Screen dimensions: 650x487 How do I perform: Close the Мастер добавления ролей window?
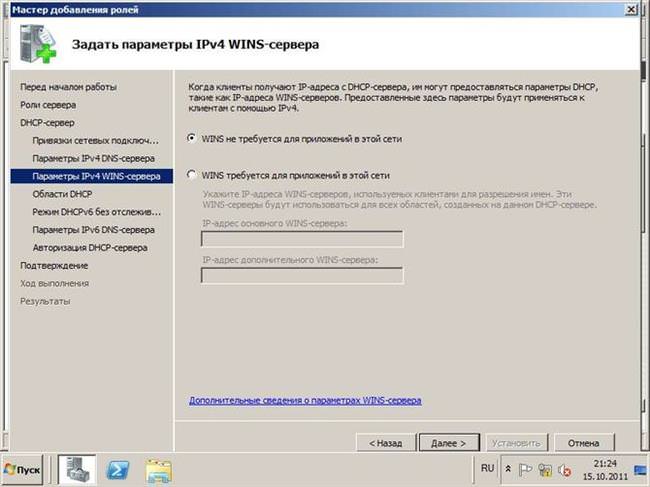631,9
